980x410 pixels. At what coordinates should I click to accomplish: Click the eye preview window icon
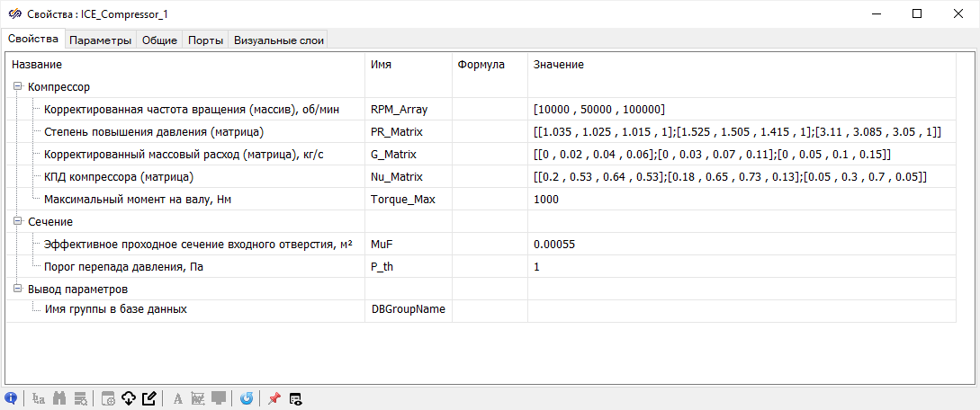click(x=295, y=398)
